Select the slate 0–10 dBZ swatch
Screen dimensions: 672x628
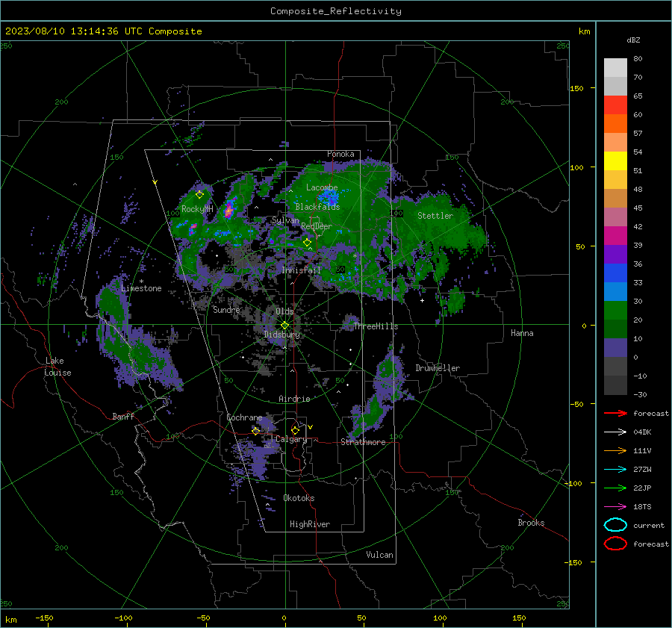click(615, 347)
